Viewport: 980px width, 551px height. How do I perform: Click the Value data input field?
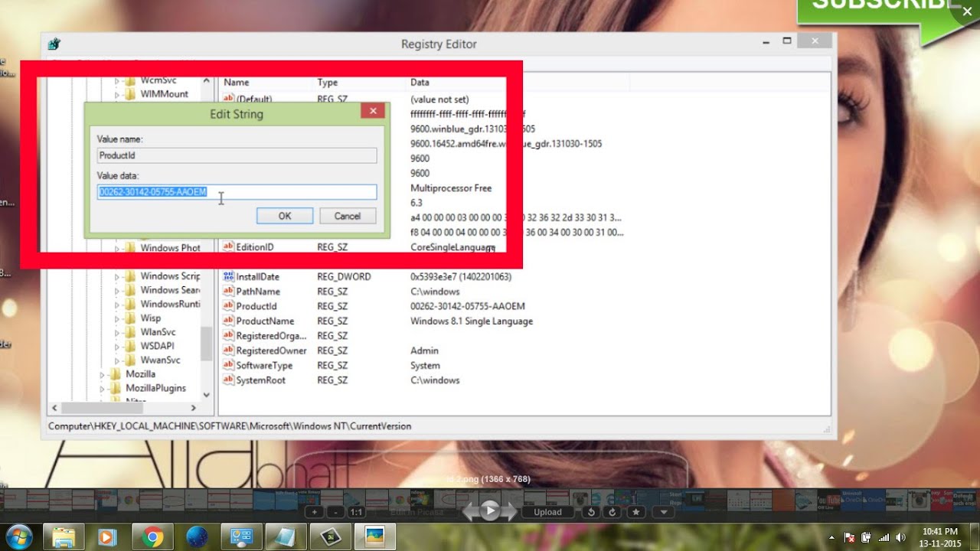(237, 192)
